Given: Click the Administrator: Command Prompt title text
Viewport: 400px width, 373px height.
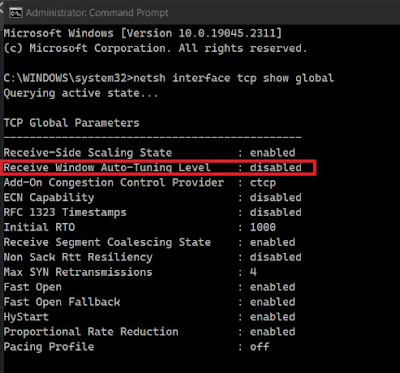Looking at the screenshot, I should click(97, 13).
